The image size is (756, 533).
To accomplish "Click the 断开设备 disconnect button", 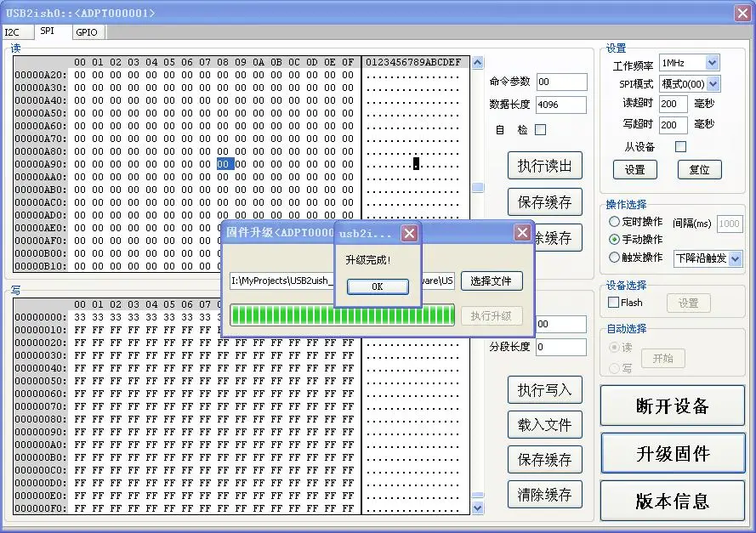I will click(673, 405).
